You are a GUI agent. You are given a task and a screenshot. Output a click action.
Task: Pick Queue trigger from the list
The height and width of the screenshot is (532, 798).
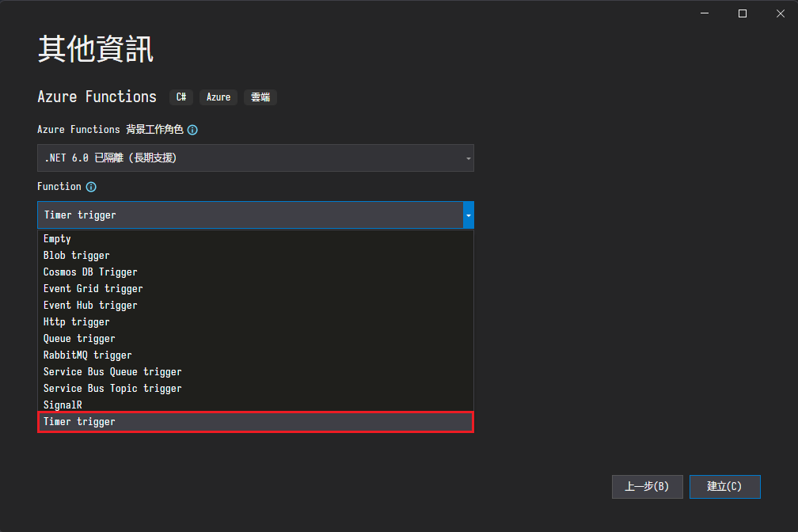pos(256,339)
